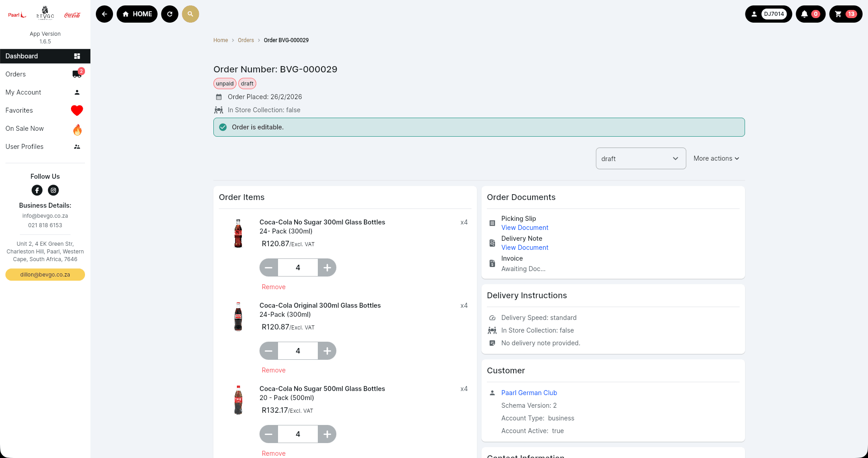
Task: Increase Coca-Cola No Sugar 300ml quantity
Action: (x=327, y=267)
